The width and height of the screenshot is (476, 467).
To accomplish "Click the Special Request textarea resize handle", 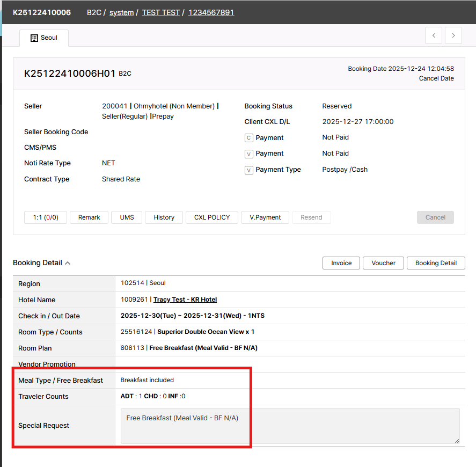I will point(457,441).
